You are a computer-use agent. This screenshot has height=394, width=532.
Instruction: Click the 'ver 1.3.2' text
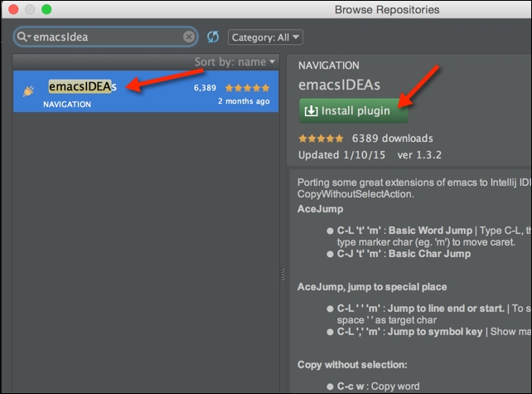point(419,155)
